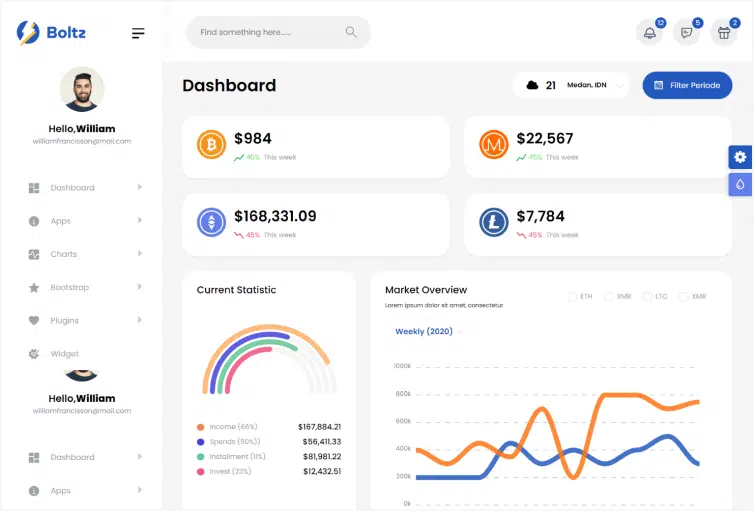
Task: Click the red trend arrow under $168,331.09
Action: tap(239, 235)
